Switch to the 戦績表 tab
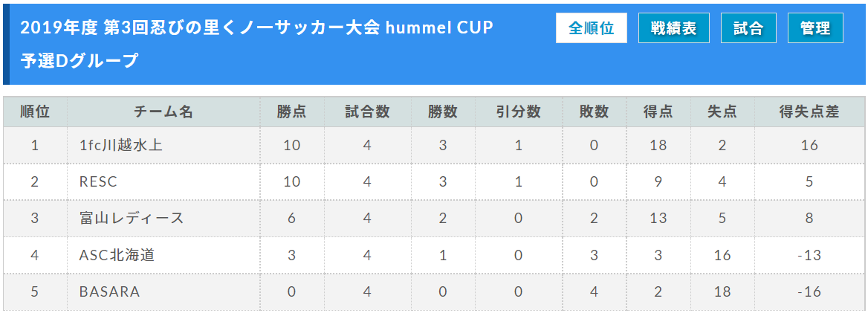This screenshot has width=868, height=316. [674, 28]
